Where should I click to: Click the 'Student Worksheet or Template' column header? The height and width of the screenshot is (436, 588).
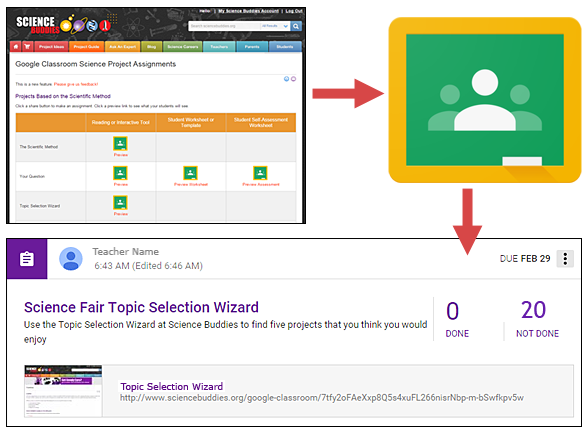191,123
